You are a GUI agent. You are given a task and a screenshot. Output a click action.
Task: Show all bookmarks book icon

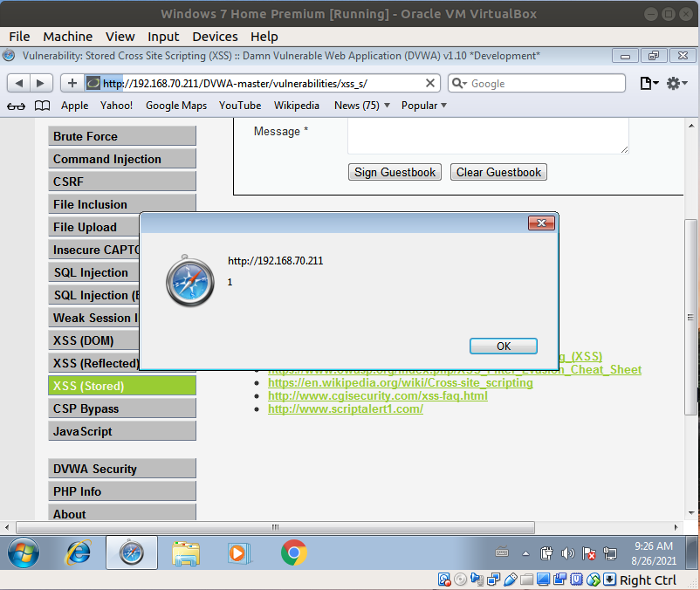[x=43, y=106]
